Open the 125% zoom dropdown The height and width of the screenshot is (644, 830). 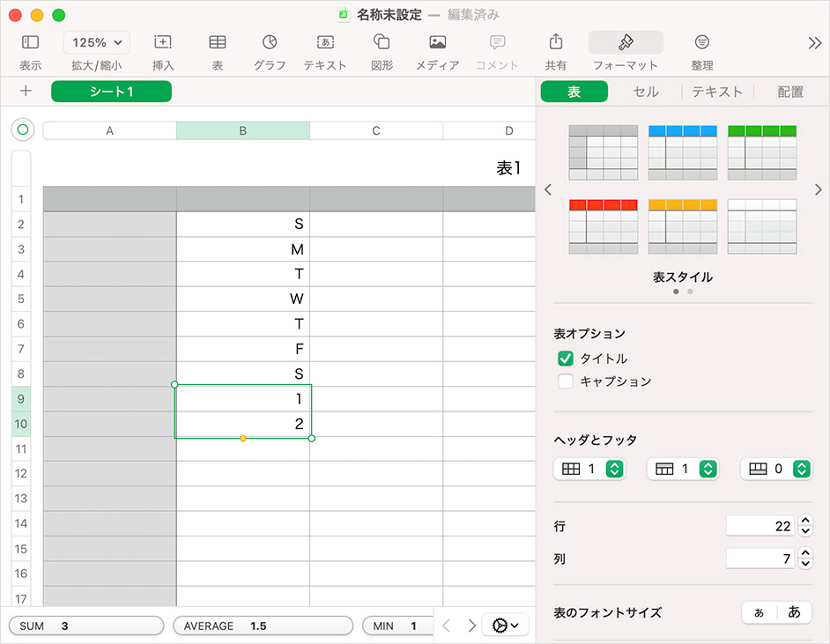tap(97, 42)
